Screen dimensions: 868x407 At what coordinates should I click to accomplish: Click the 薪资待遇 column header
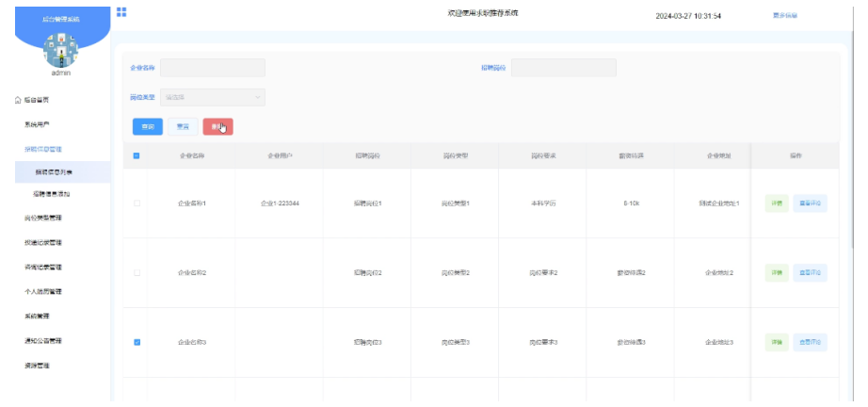click(631, 156)
